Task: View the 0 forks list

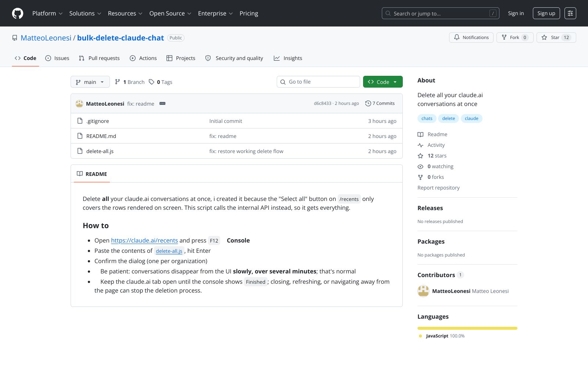Action: point(431,177)
